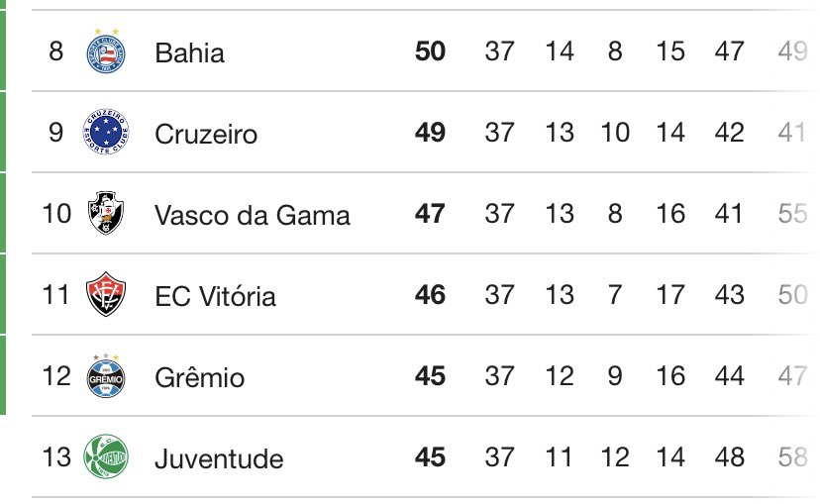
Task: Open the Vasco da Gama team page
Action: (252, 214)
